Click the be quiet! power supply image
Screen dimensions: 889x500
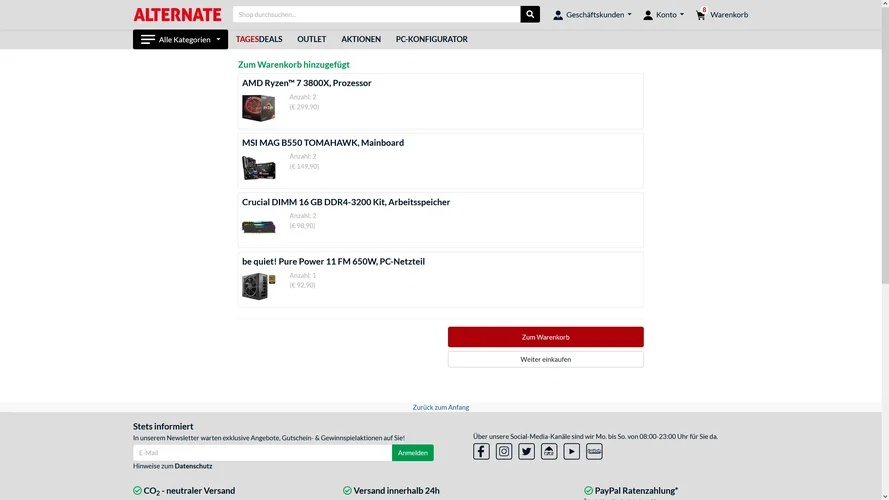pos(259,286)
